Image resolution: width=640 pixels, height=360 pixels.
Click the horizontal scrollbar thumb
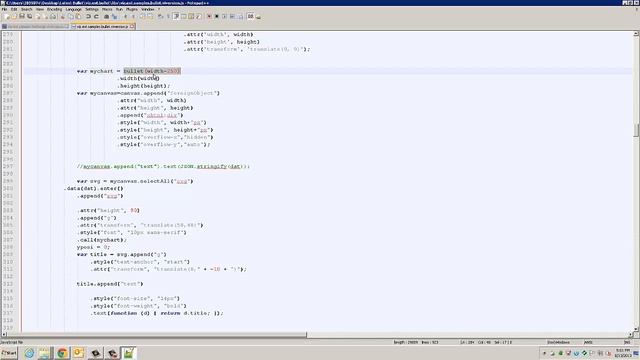coord(156,335)
